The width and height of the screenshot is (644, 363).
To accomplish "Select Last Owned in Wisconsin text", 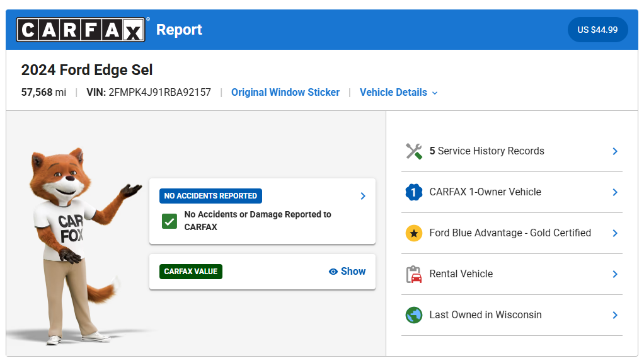I will 485,315.
